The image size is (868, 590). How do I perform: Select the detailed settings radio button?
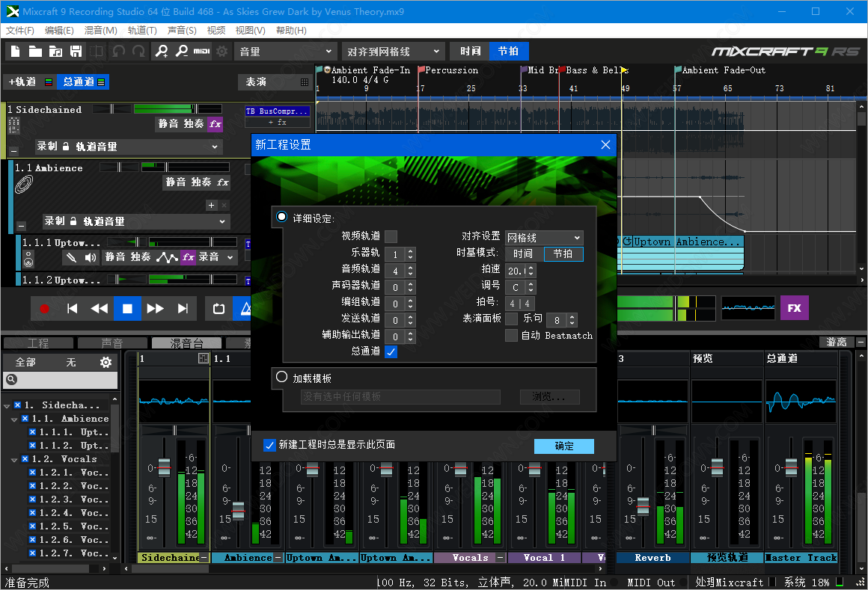click(282, 217)
